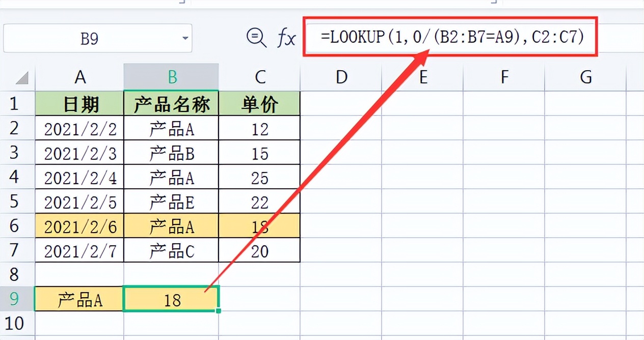Click the 日期 header cell
Viewport: 644px width, 340px height.
(79, 103)
